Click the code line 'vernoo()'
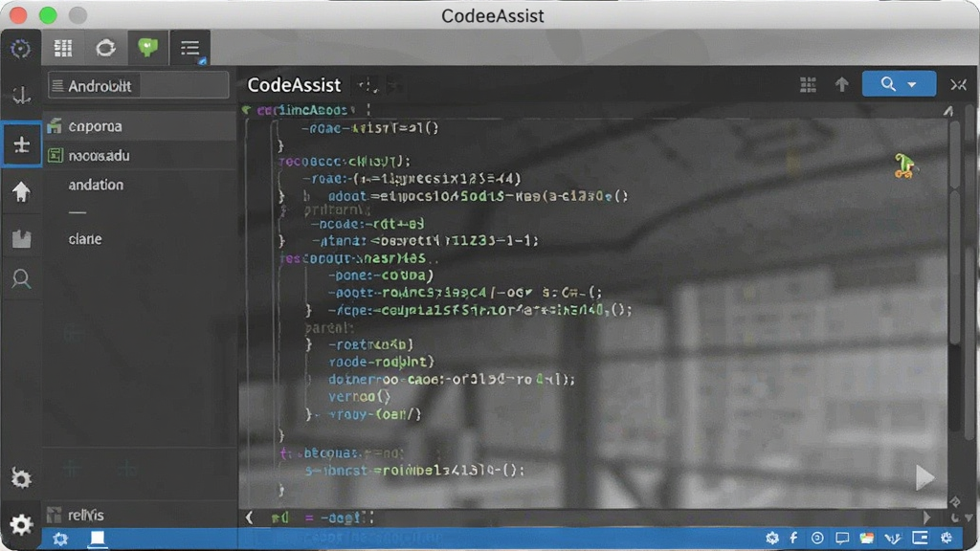This screenshot has width=980, height=551. 360,397
